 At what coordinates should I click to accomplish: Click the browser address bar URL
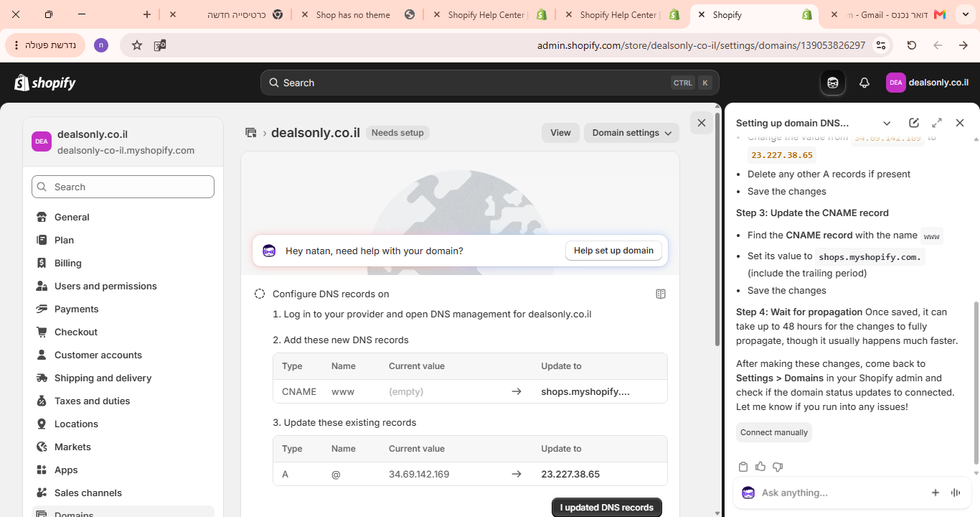701,45
